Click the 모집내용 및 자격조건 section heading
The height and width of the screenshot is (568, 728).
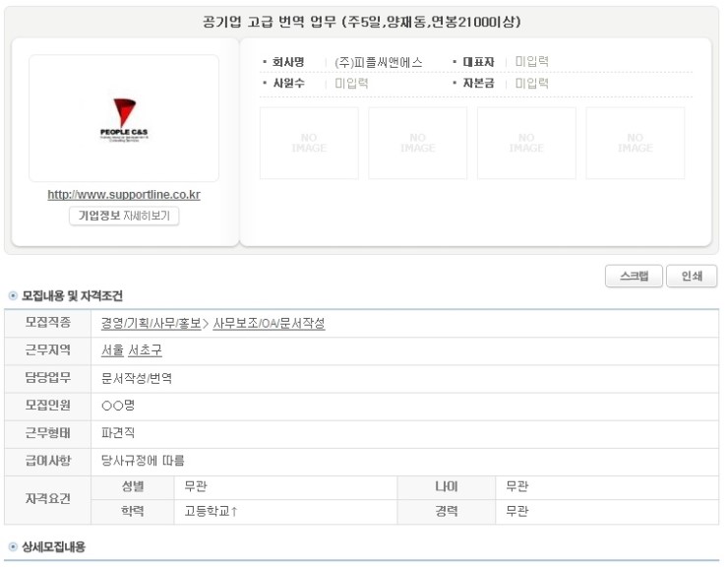(x=73, y=296)
